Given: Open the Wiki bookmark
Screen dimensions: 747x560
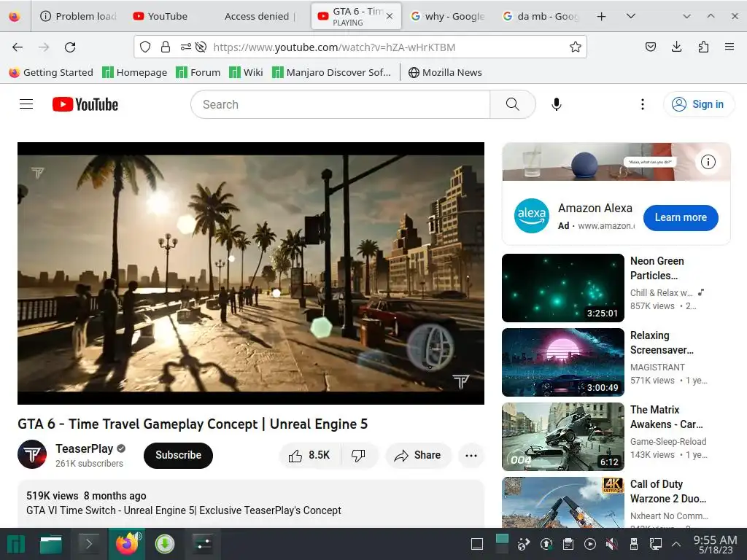Looking at the screenshot, I should tap(246, 72).
